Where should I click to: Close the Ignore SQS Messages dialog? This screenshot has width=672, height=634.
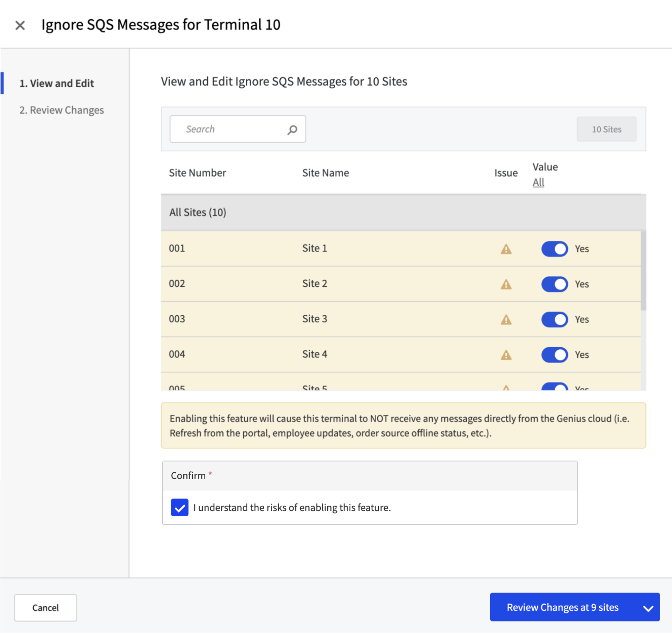[20, 25]
